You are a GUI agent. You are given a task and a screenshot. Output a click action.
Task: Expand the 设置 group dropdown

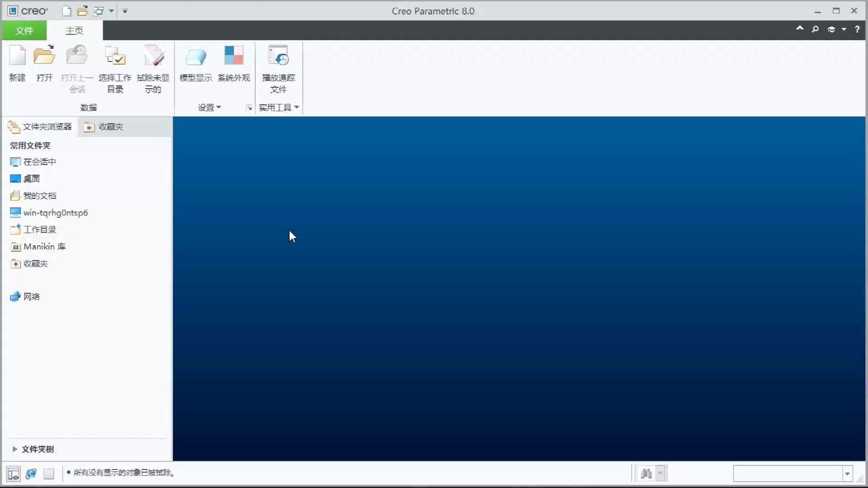pos(209,108)
